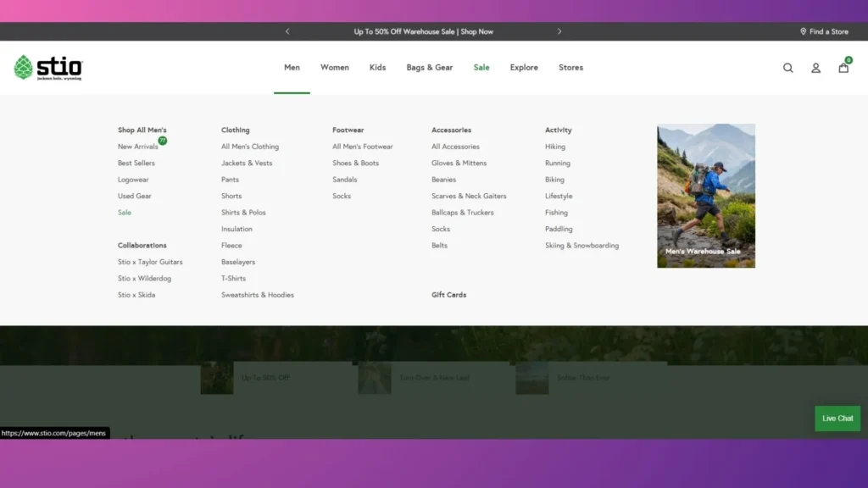Expand the Explore navigation menu
This screenshot has width=868, height=488.
pos(524,68)
